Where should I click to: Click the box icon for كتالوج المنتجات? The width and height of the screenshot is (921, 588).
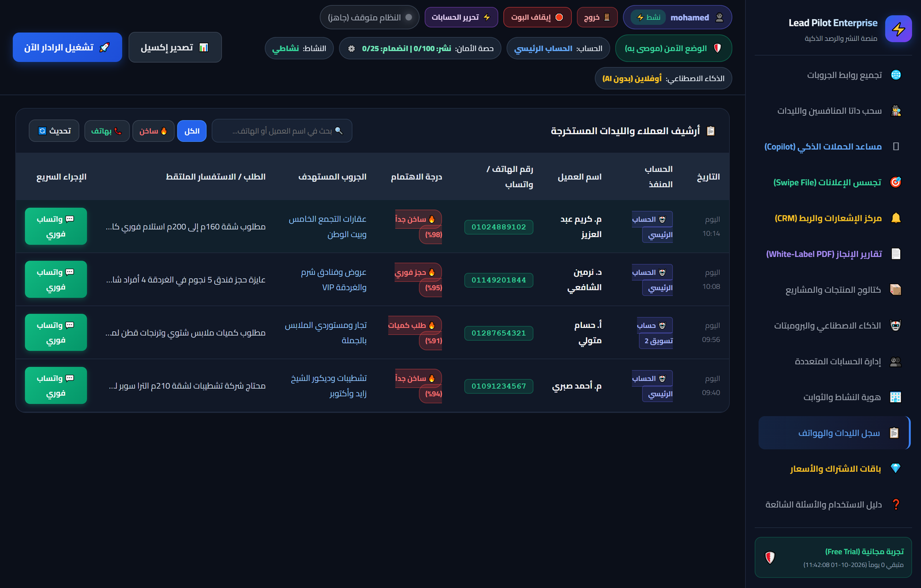coord(896,289)
